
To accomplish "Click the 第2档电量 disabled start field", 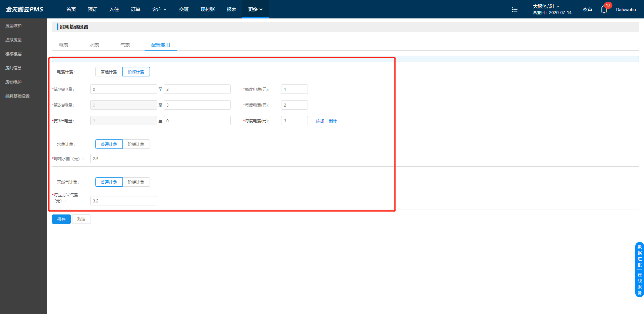I will tap(124, 105).
